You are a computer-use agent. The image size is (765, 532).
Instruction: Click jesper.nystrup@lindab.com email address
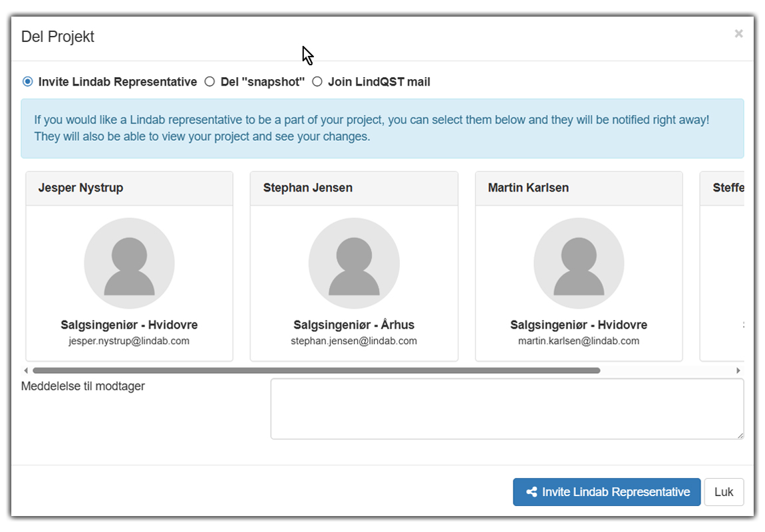pyautogui.click(x=129, y=341)
